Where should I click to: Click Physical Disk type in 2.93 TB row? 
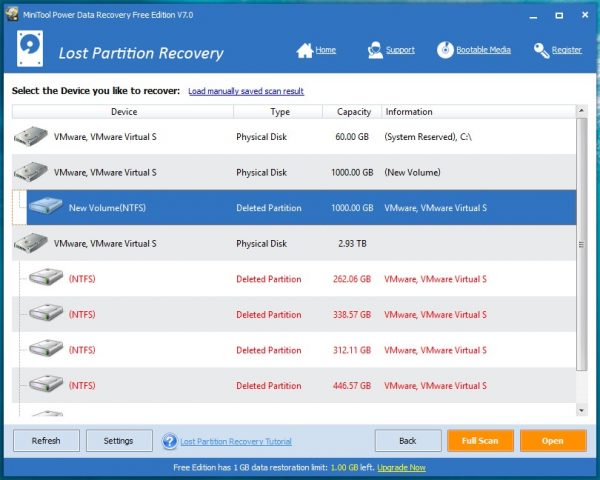click(261, 243)
